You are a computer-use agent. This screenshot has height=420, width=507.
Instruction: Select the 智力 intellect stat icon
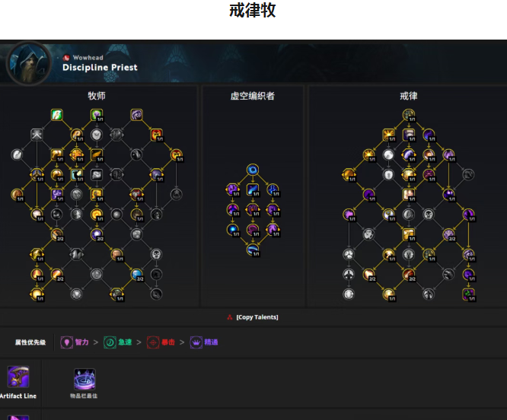pos(66,342)
